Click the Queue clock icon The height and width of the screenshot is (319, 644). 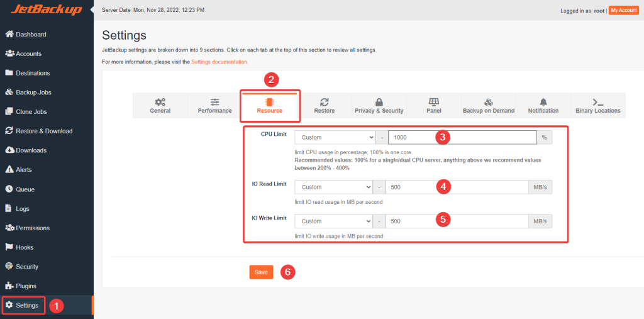[x=9, y=189]
